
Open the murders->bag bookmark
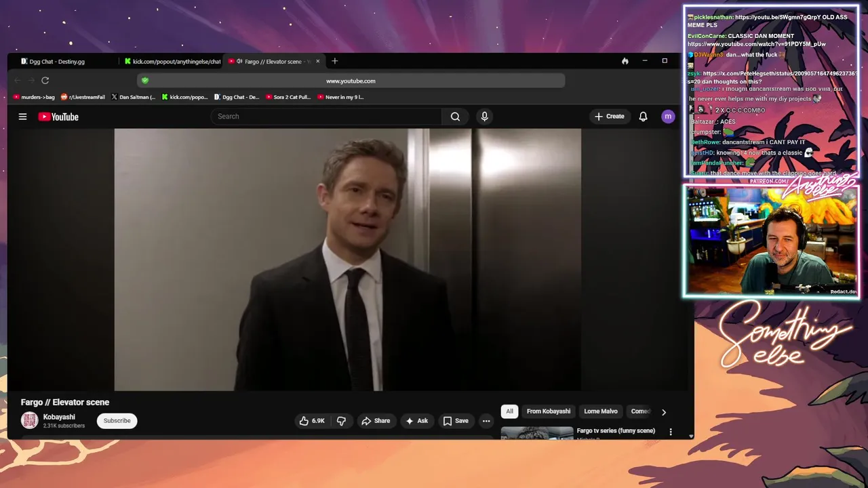(34, 97)
